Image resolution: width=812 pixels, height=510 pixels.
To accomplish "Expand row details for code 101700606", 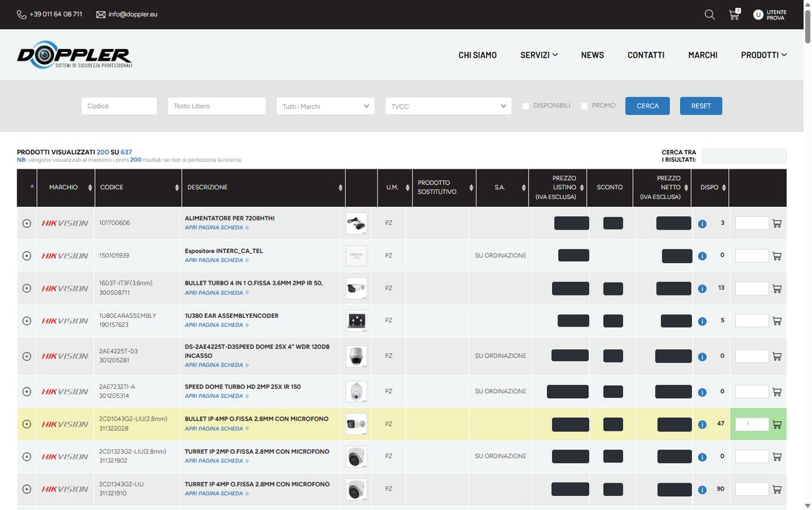I will (x=27, y=223).
